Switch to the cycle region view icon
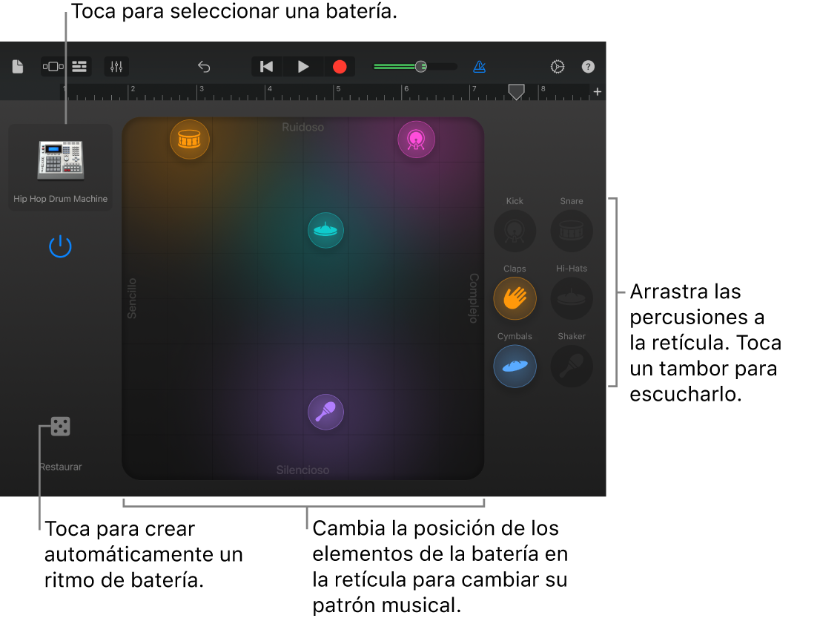 pos(52,66)
